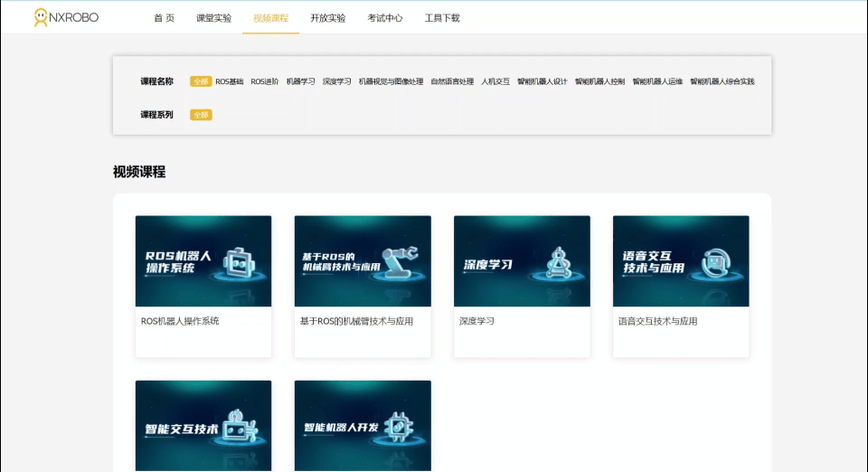Open the 智能交互技术 course thumbnail

203,425
